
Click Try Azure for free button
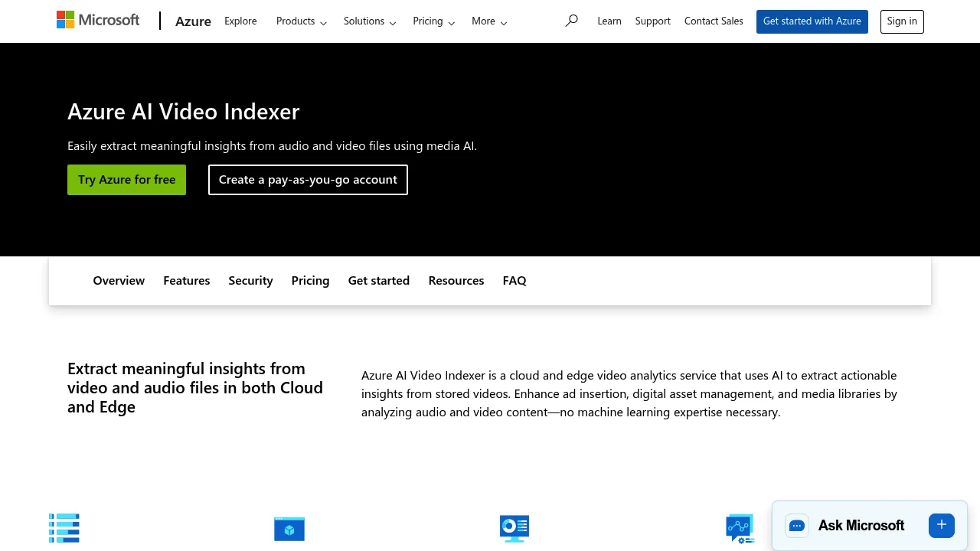(x=126, y=180)
